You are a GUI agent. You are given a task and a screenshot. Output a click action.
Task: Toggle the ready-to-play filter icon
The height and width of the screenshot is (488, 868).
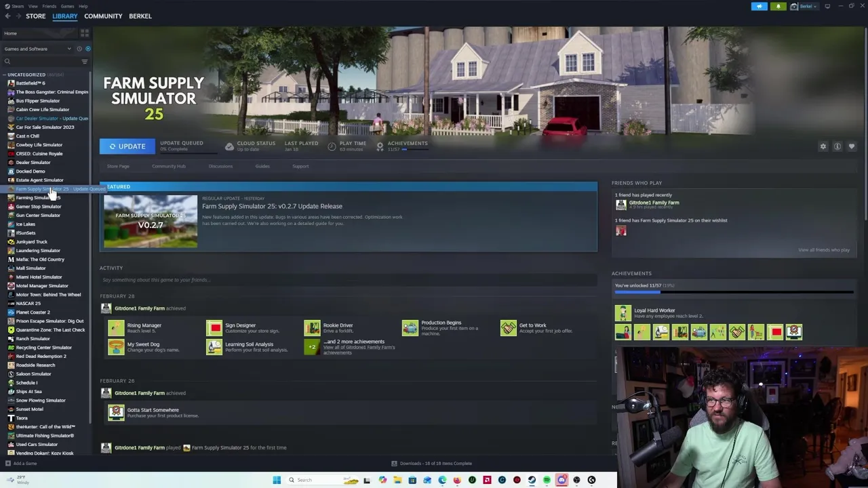click(x=87, y=49)
